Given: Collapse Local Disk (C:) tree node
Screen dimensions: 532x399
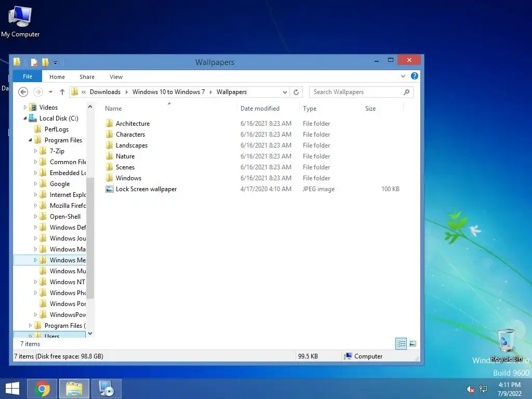Looking at the screenshot, I should (25, 118).
